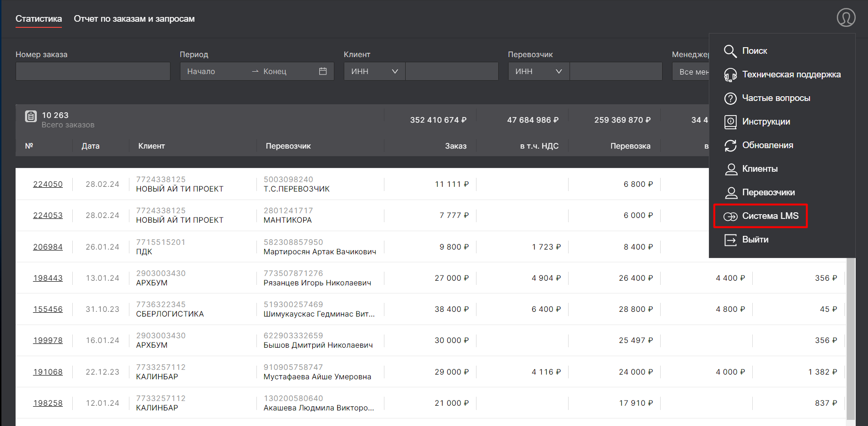Open Инструкции from the menu
868x426 pixels.
click(766, 122)
